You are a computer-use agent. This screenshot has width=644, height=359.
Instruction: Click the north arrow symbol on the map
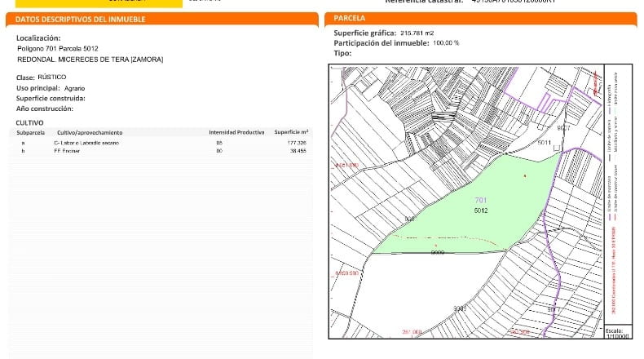(595, 83)
